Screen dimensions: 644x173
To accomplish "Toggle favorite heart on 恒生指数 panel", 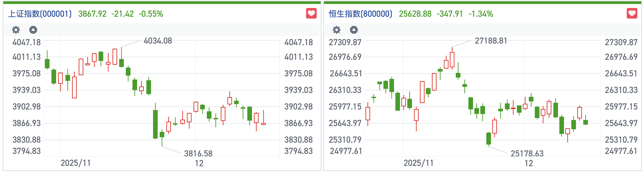I will click(x=632, y=14).
